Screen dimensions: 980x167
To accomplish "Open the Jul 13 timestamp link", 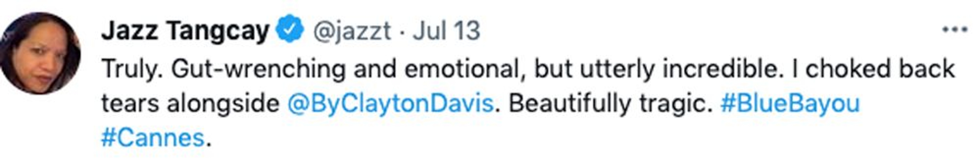I will (446, 30).
